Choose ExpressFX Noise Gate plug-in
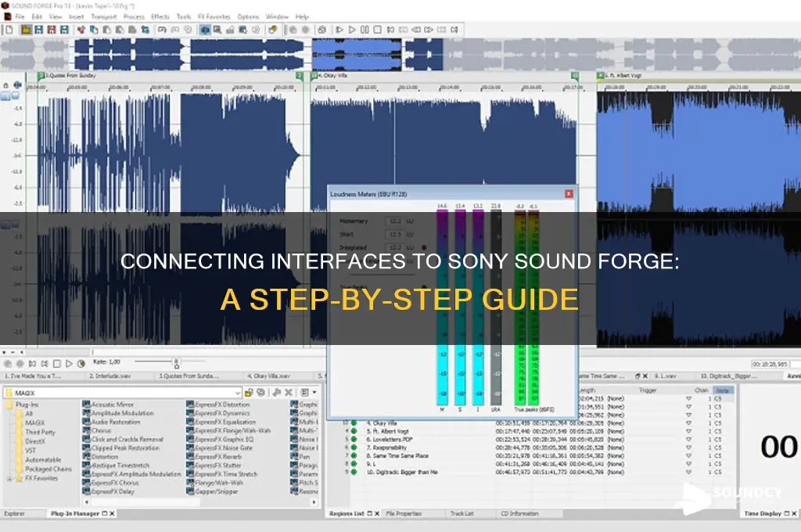 [219, 448]
